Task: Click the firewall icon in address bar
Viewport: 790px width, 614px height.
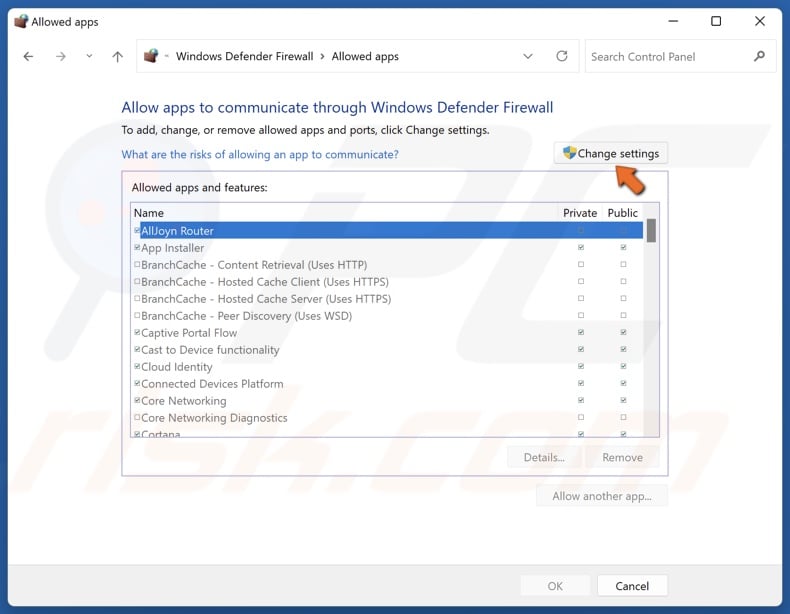Action: [151, 57]
